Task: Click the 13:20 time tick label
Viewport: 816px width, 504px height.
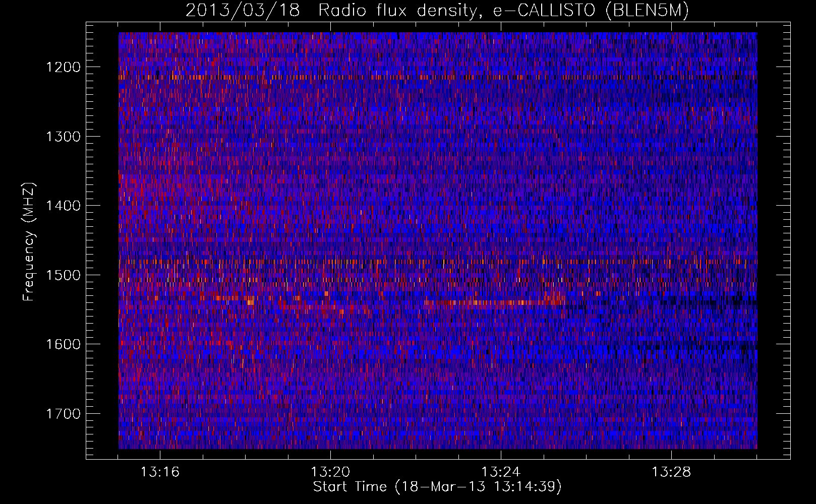Action: 330,472
